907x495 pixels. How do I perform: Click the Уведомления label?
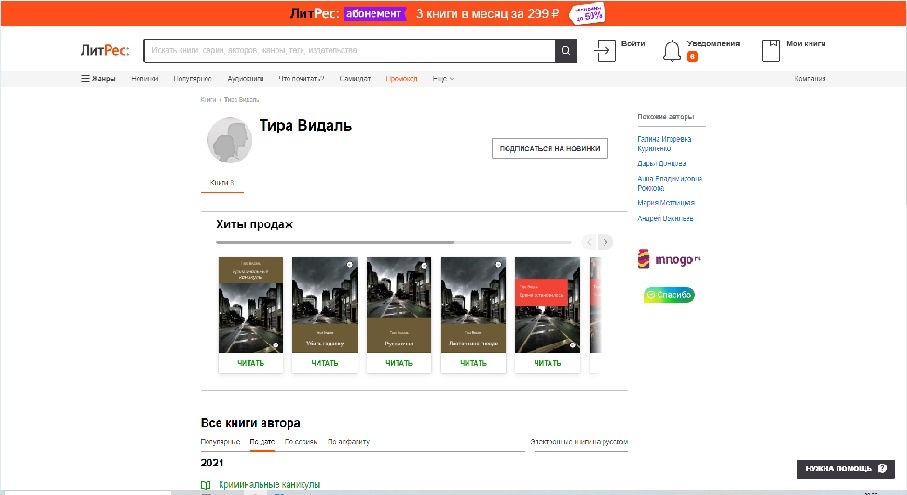click(x=713, y=43)
